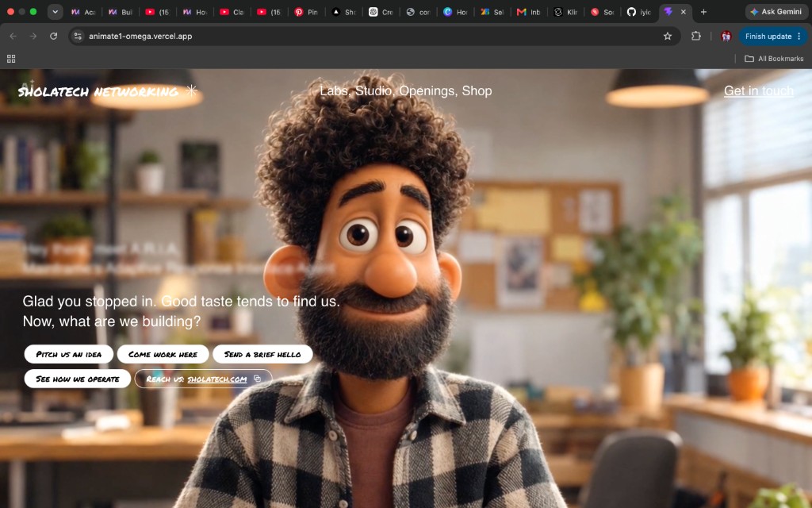Open the Extensions puzzle icon
This screenshot has width=812, height=508.
[x=696, y=37]
